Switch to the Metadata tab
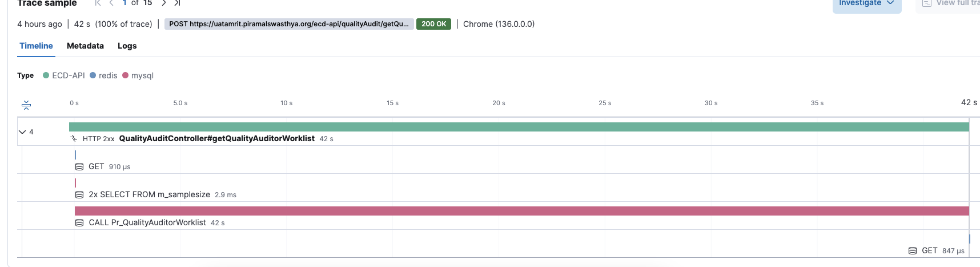This screenshot has height=267, width=980. pos(85,46)
